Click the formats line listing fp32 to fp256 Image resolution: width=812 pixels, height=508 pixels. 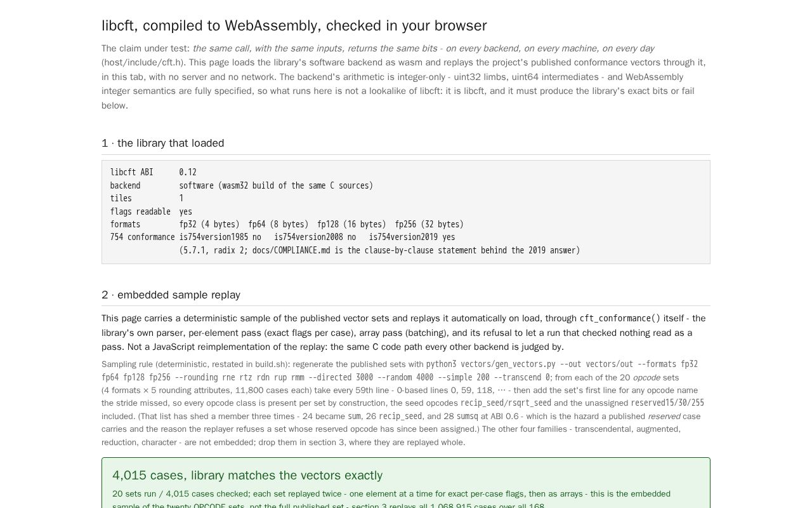pyautogui.click(x=287, y=225)
